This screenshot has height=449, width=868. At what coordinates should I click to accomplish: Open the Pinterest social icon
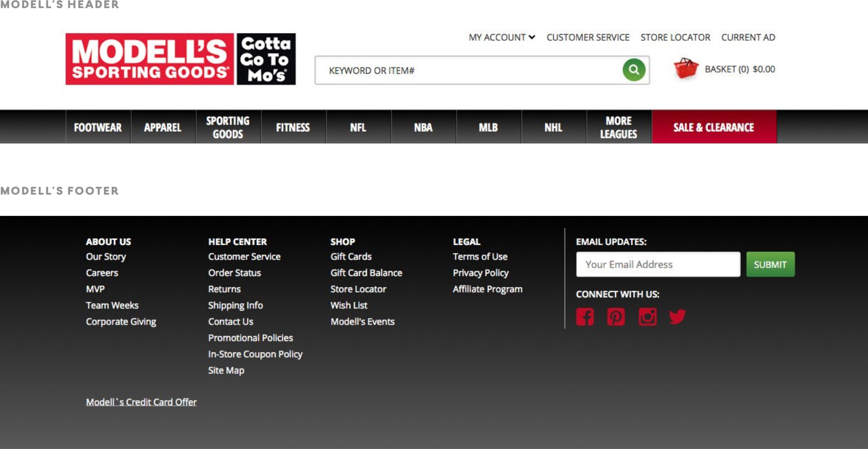(x=616, y=316)
